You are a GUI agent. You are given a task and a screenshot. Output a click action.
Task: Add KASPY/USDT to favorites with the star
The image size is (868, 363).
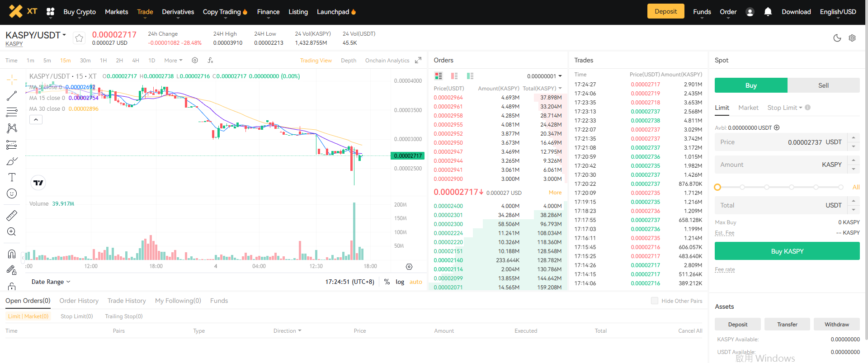pos(79,38)
